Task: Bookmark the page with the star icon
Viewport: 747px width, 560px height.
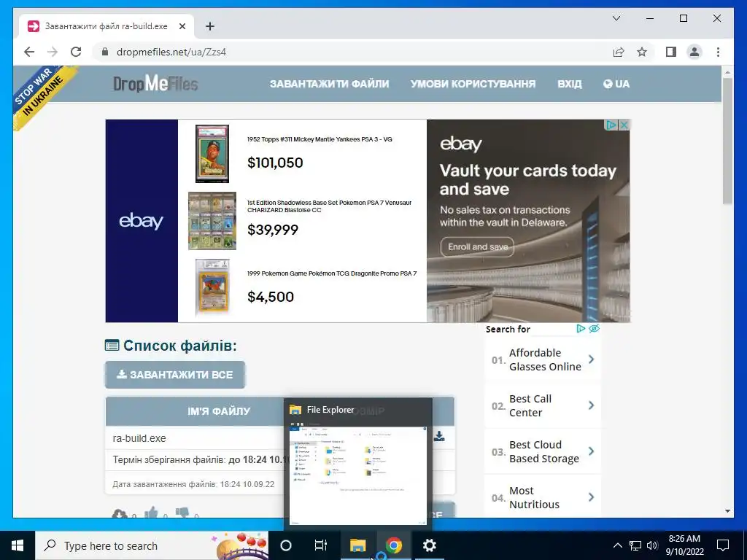Action: point(642,52)
